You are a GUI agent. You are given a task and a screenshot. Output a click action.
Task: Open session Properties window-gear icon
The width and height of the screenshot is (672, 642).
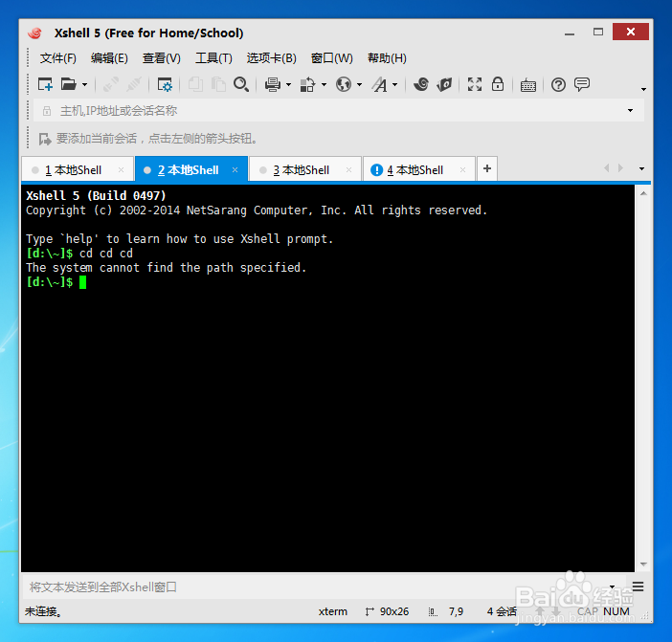tap(165, 84)
